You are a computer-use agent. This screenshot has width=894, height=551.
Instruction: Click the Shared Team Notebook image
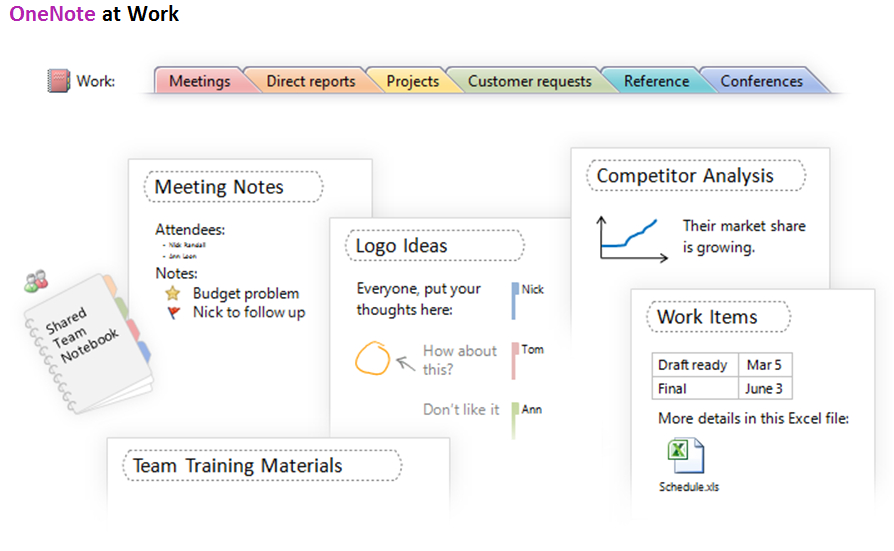point(88,343)
